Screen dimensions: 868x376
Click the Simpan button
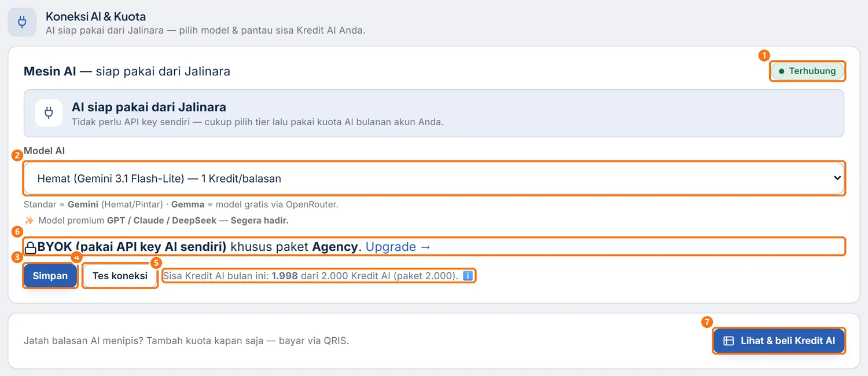[x=50, y=276]
